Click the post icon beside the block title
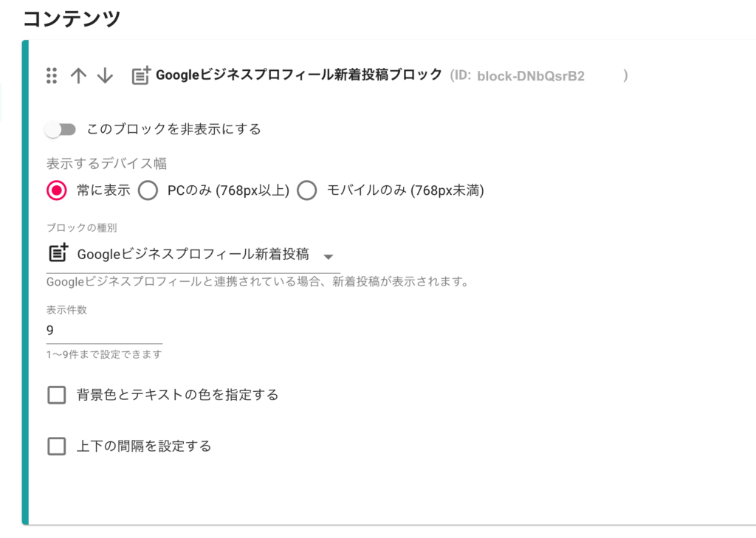Image resolution: width=756 pixels, height=538 pixels. (x=141, y=76)
